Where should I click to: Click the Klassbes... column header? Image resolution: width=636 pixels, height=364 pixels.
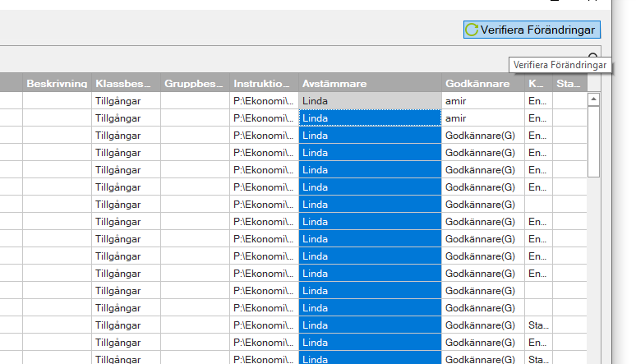pos(127,83)
